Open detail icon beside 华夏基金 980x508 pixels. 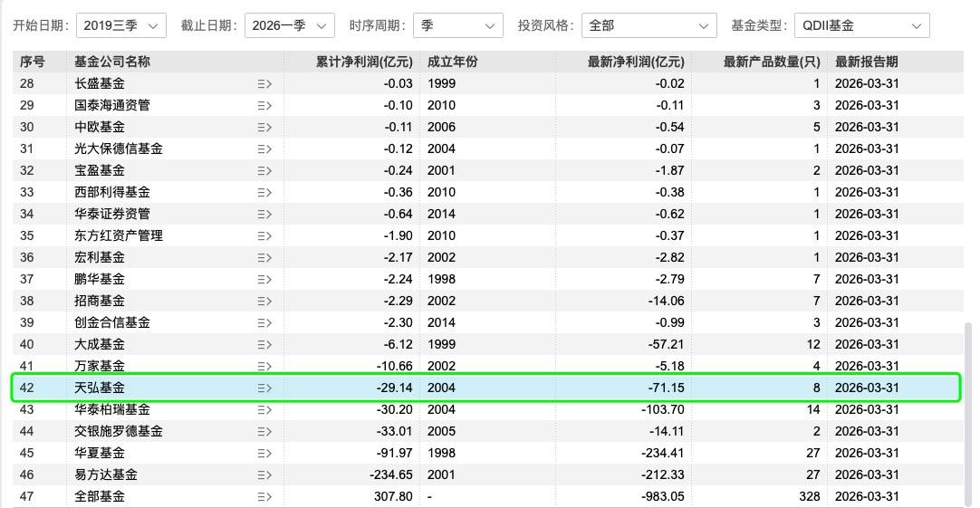tap(264, 453)
